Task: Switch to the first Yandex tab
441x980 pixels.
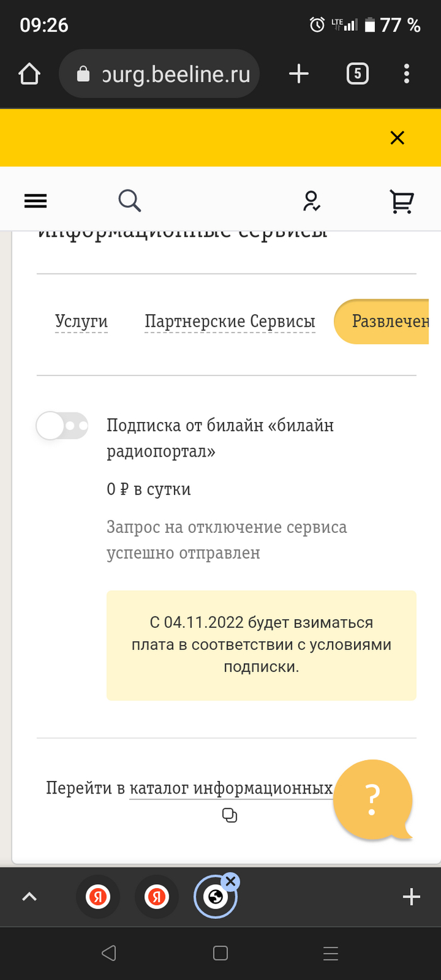Action: click(98, 896)
